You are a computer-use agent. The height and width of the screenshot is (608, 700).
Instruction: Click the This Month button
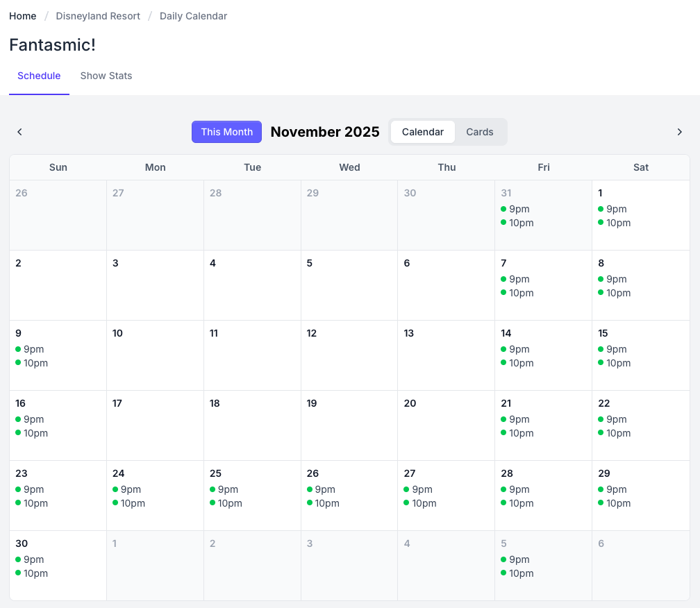click(x=226, y=132)
